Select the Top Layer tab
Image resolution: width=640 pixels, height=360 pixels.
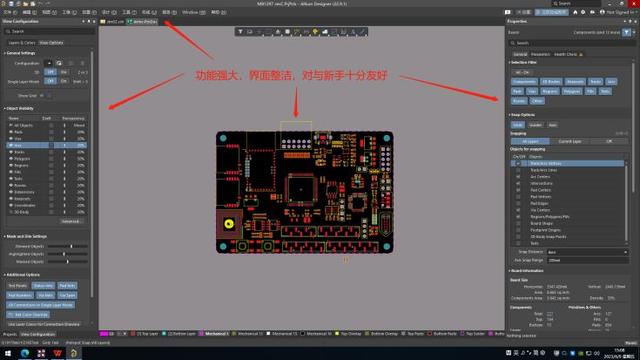click(145, 334)
